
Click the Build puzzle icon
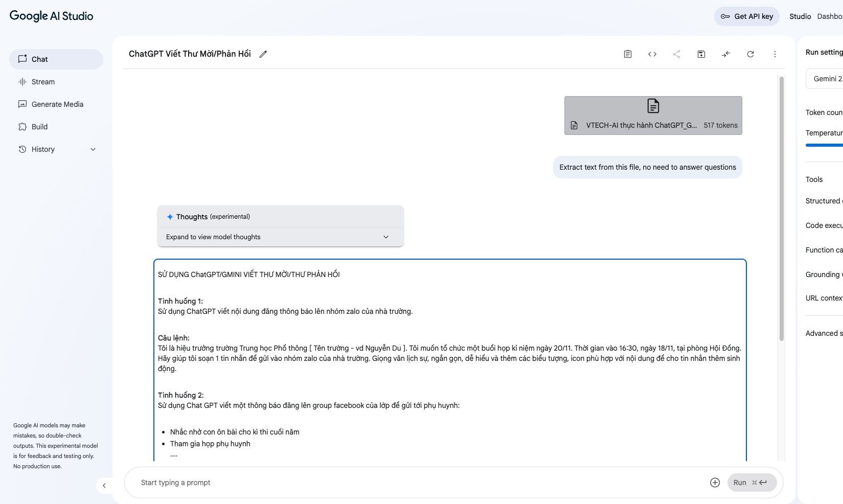pyautogui.click(x=22, y=127)
